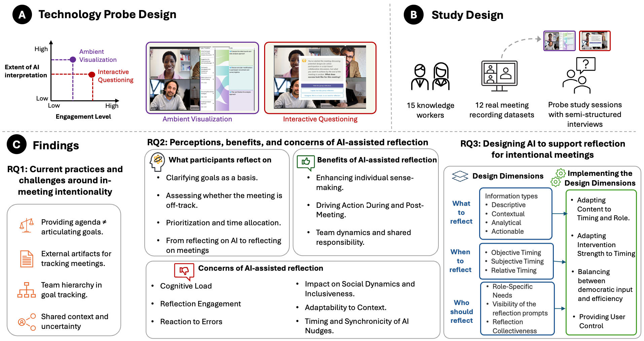
Task: Click the red Interactive Questioning chart point
Action: coord(92,74)
